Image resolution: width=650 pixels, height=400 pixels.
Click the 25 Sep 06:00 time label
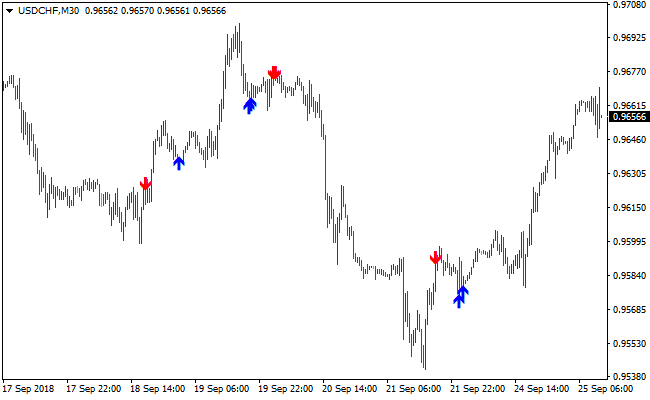606,389
